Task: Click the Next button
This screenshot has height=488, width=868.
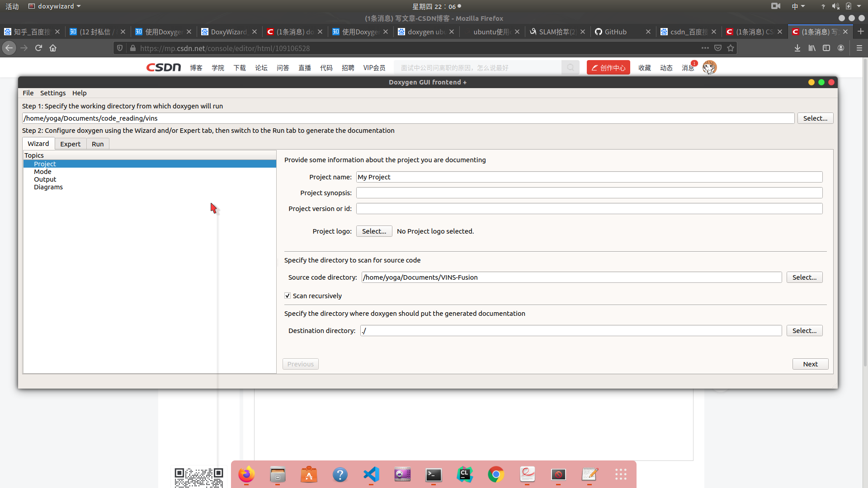Action: [x=810, y=364]
